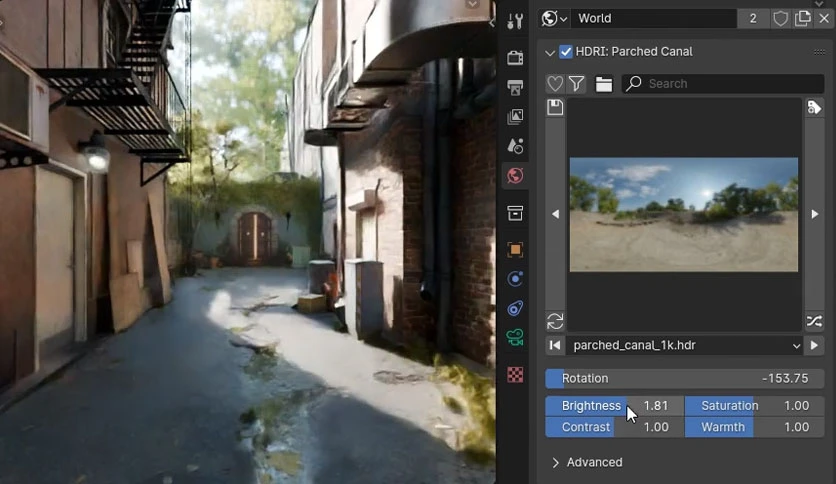Viewport: 836px width, 484px height.
Task: Open the Texture properties tab
Action: click(515, 375)
